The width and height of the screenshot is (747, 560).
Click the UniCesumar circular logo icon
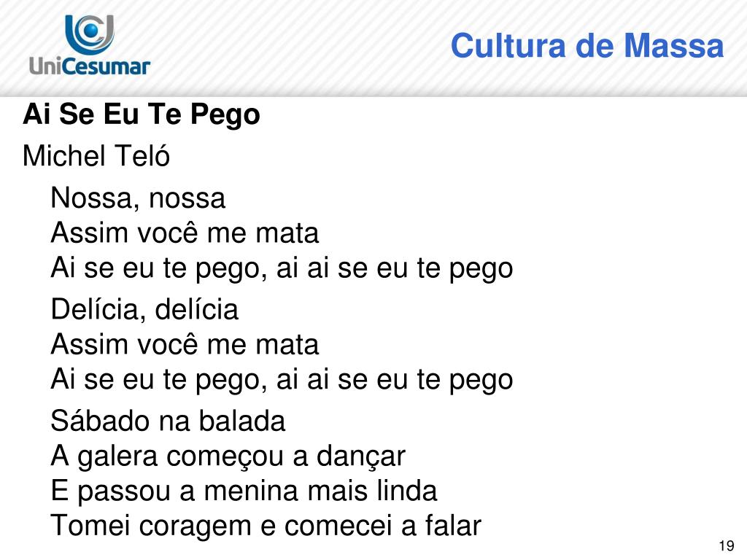pos(90,34)
